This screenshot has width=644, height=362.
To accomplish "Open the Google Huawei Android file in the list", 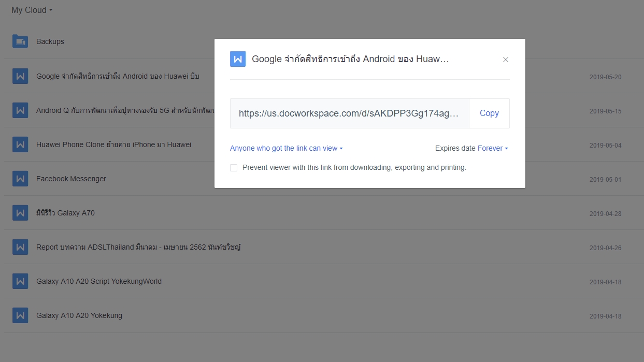I will (118, 76).
